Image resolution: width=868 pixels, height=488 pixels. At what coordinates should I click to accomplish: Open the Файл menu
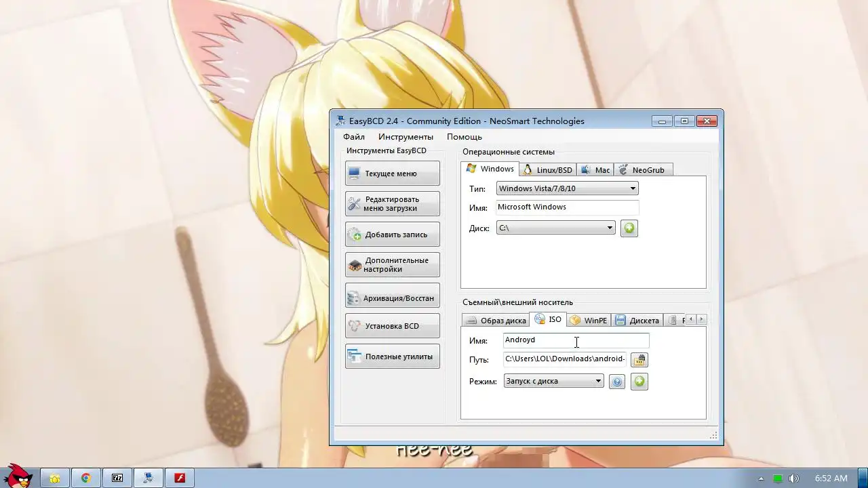[354, 137]
